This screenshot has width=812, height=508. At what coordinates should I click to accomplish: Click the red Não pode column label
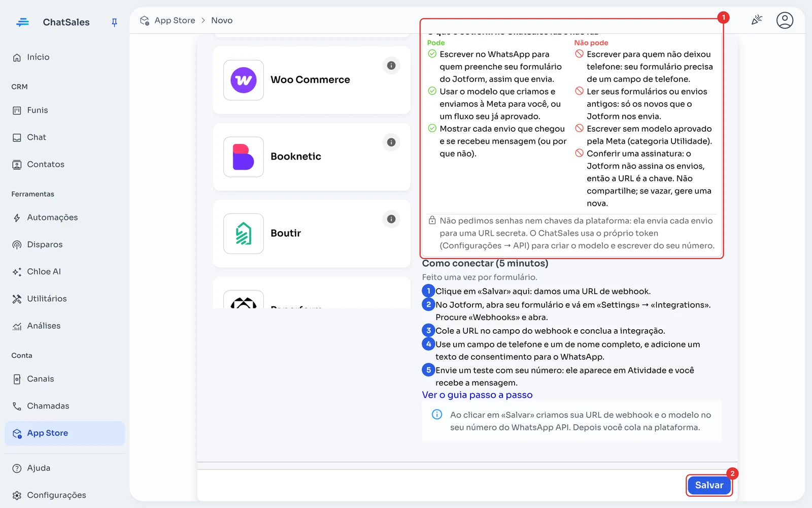coord(591,43)
